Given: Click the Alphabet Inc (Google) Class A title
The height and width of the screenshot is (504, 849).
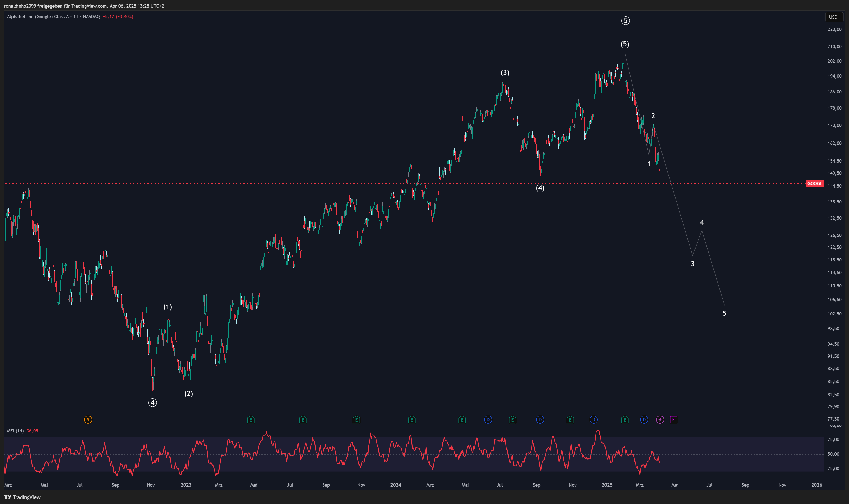Looking at the screenshot, I should (x=38, y=17).
